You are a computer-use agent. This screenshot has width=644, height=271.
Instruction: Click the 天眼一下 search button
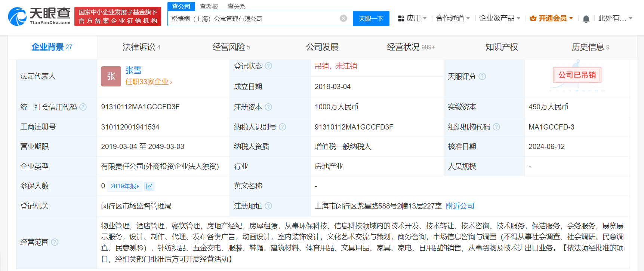coord(371,18)
